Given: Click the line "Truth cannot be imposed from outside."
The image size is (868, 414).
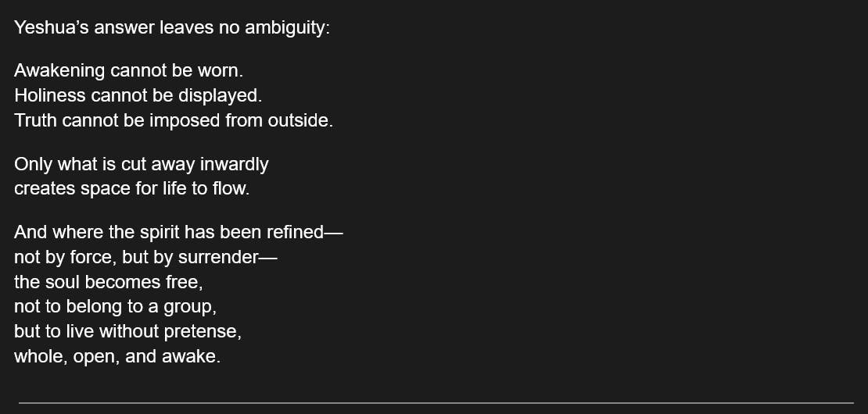Looking at the screenshot, I should pyautogui.click(x=173, y=121).
